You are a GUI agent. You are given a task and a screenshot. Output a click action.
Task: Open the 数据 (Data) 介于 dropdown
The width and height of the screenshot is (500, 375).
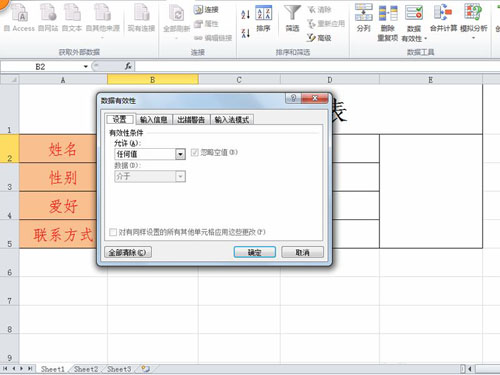(x=180, y=176)
